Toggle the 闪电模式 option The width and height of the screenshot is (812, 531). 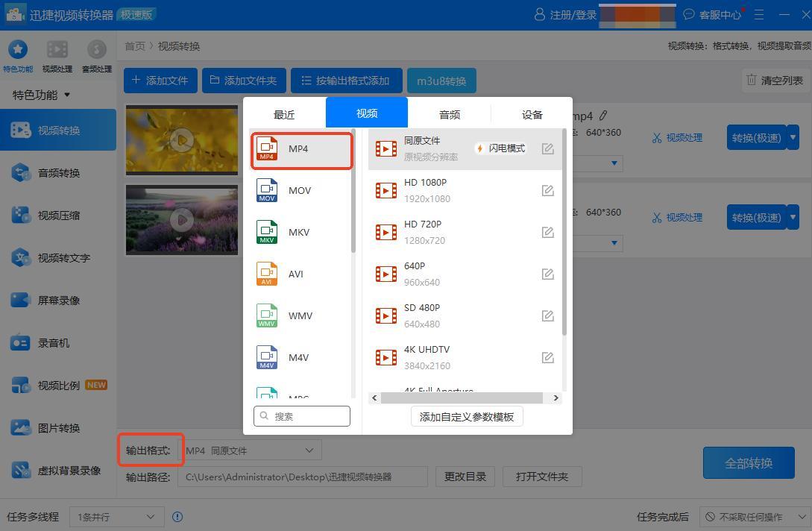pos(500,148)
